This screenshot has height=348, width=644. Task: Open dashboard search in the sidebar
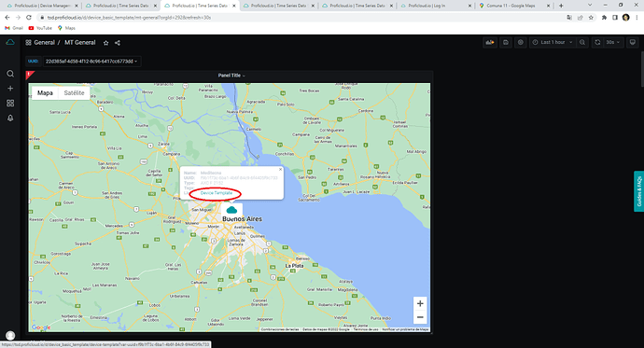(10, 74)
